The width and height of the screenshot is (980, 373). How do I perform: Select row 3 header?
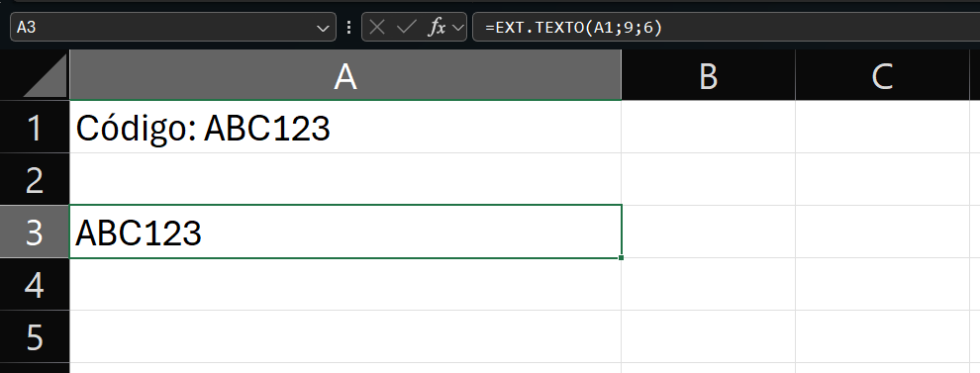(x=35, y=232)
